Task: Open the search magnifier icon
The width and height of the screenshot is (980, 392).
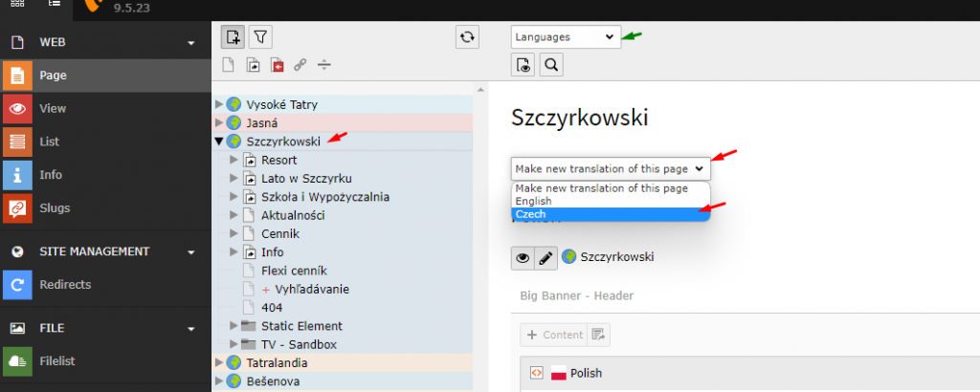Action: click(551, 65)
